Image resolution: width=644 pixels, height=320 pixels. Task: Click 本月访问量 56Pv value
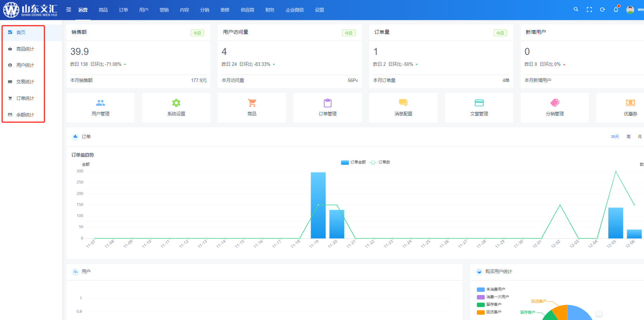click(353, 80)
